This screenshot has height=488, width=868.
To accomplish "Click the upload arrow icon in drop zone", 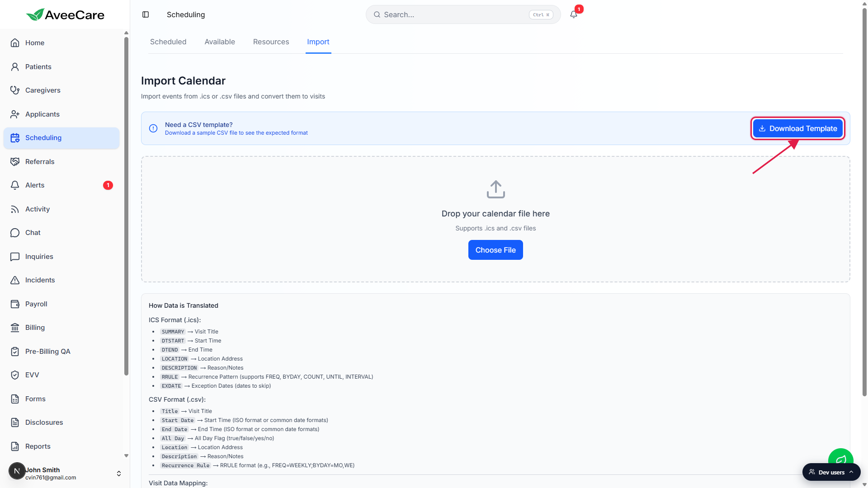I will (x=495, y=189).
